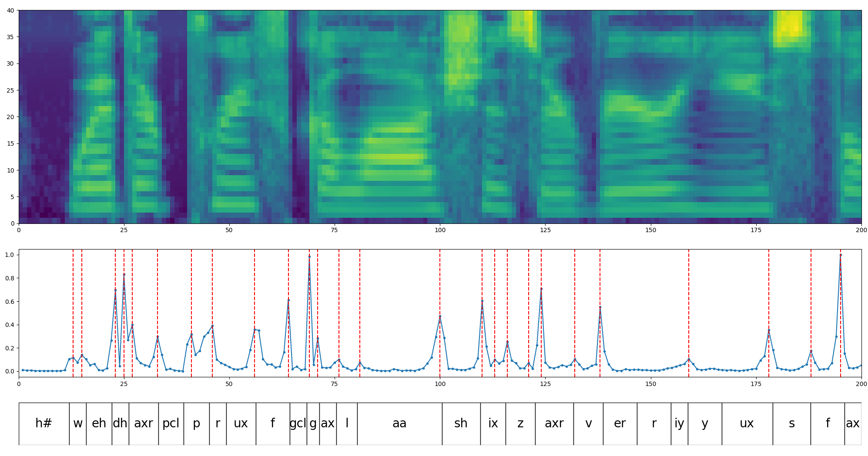Click the 'z' phoneme cell

pyautogui.click(x=520, y=423)
